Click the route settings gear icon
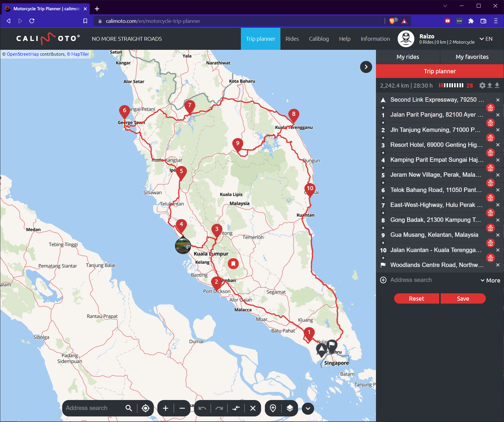The width and height of the screenshot is (504, 422). click(x=482, y=85)
